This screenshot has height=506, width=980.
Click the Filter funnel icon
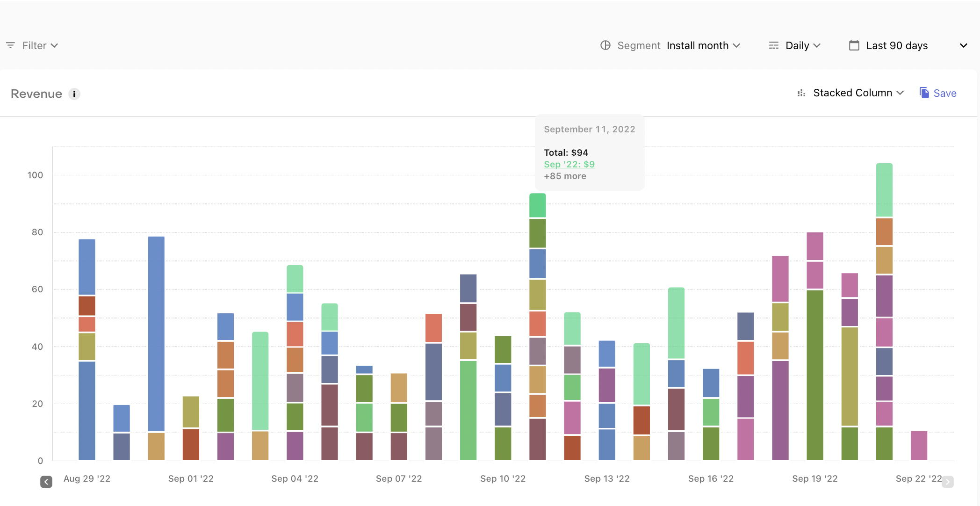[10, 45]
